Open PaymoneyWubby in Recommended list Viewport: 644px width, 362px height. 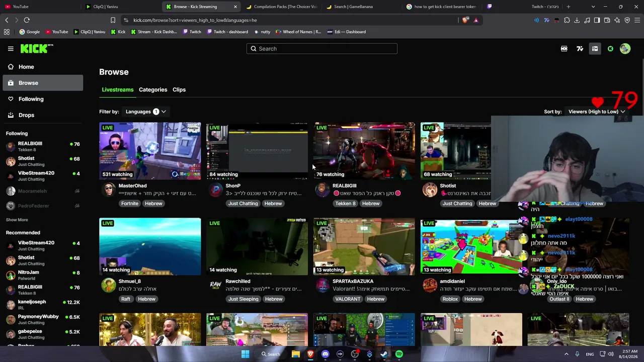point(43,319)
